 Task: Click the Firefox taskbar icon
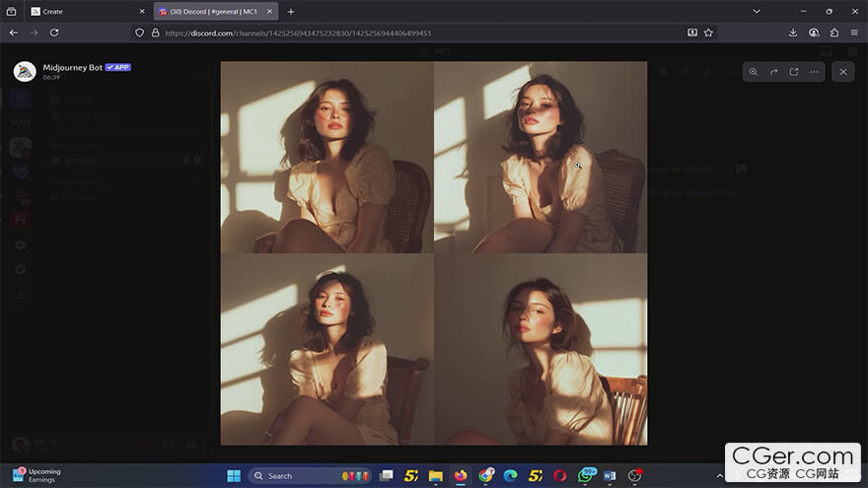tap(461, 476)
